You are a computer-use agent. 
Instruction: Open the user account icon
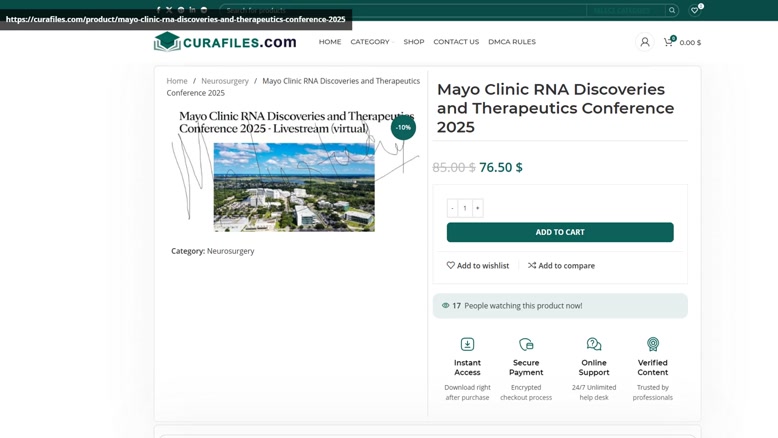(x=645, y=42)
